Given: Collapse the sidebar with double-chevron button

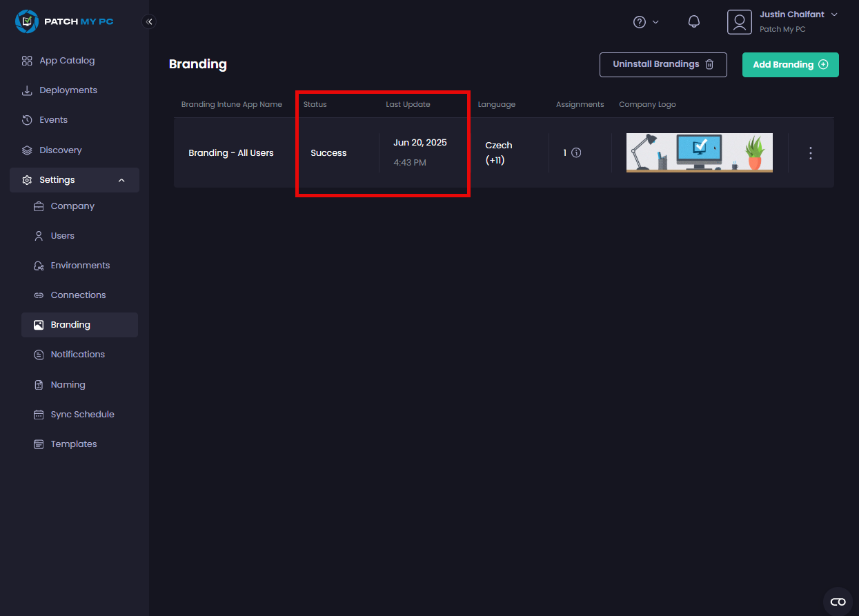Looking at the screenshot, I should tap(149, 21).
